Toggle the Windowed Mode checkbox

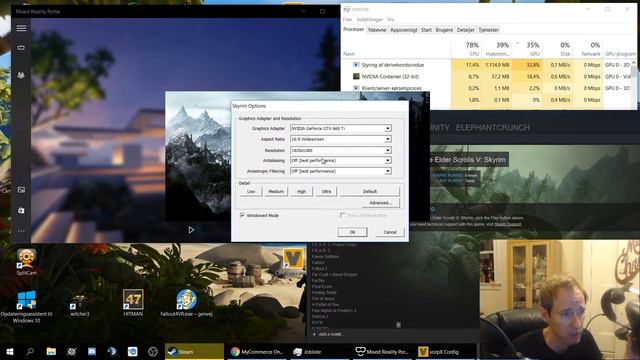[242, 215]
